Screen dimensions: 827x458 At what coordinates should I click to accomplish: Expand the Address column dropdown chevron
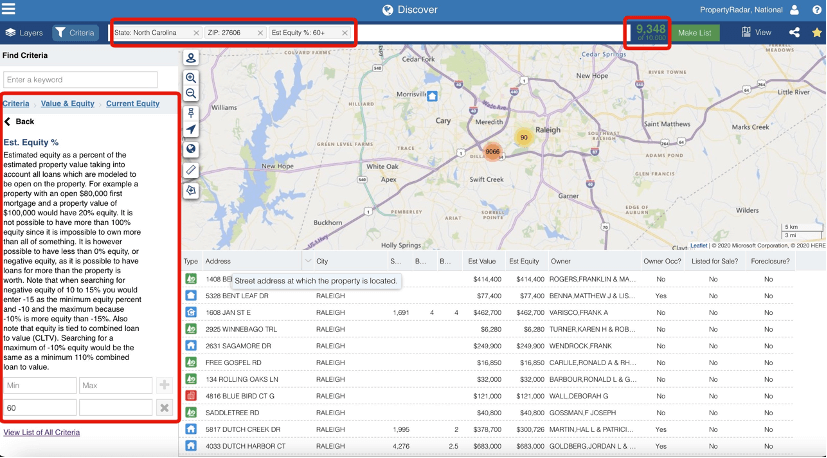pos(308,261)
